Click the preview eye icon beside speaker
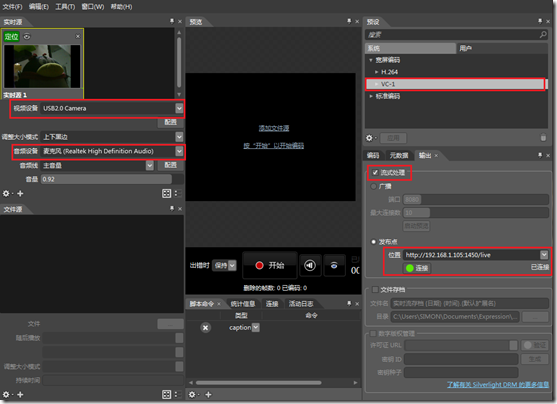The width and height of the screenshot is (557, 404). click(x=334, y=265)
